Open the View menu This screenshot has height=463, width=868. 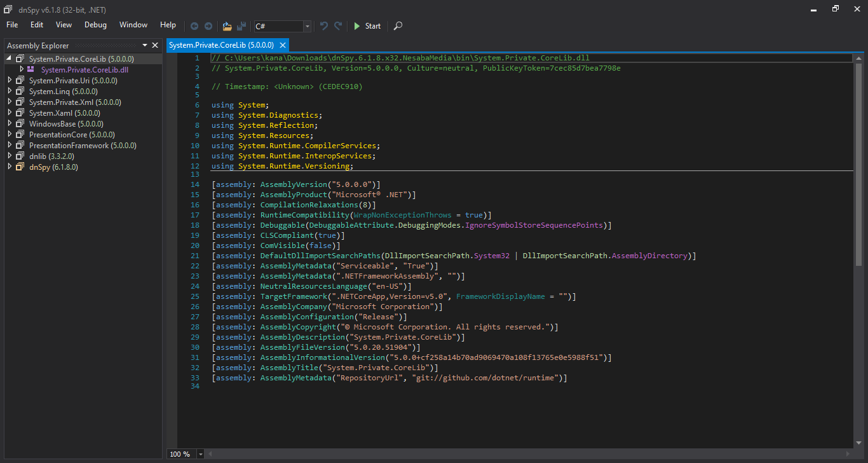point(64,25)
